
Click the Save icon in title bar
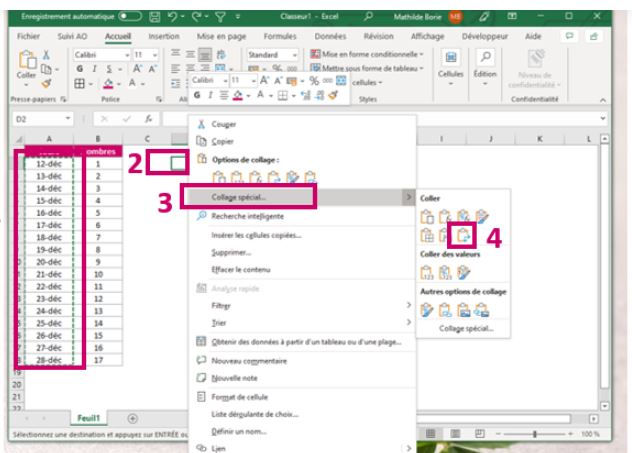(154, 17)
